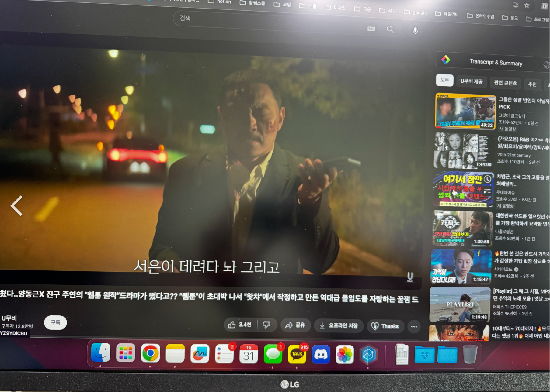Open Calendar showing 31 in Dock

pyautogui.click(x=249, y=354)
